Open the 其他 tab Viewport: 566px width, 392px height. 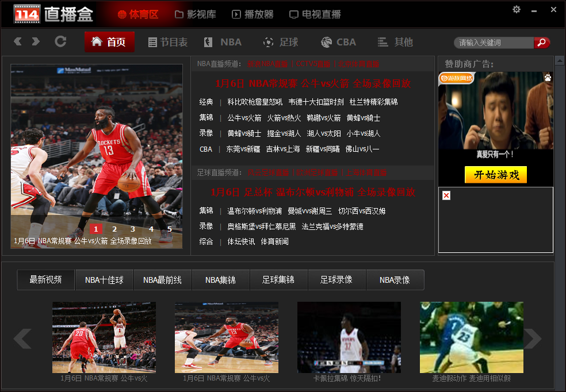coord(395,42)
